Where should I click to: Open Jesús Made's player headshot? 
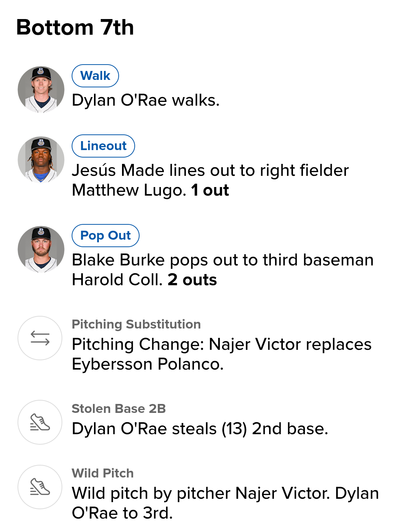(x=41, y=159)
